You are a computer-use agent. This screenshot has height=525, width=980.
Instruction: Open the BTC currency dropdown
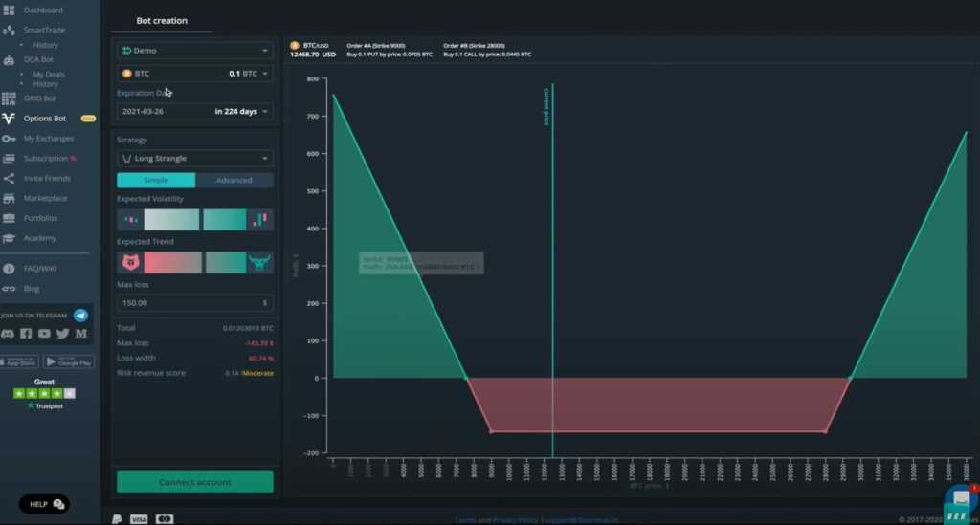coord(194,73)
